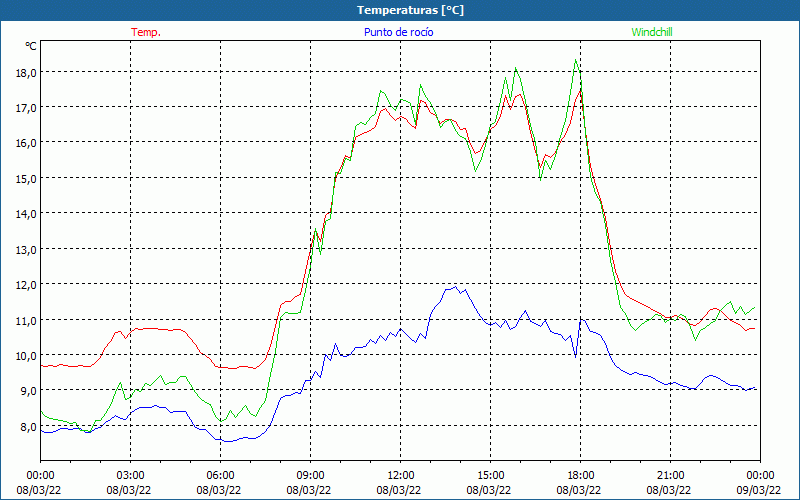The image size is (800, 500).
Task: Click the '°C' axis unit label
Action: point(31,46)
